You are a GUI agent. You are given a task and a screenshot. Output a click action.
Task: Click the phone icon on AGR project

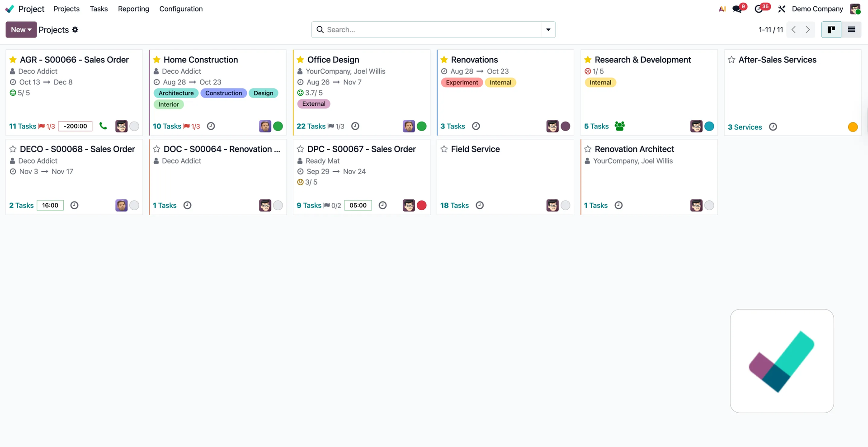point(103,126)
